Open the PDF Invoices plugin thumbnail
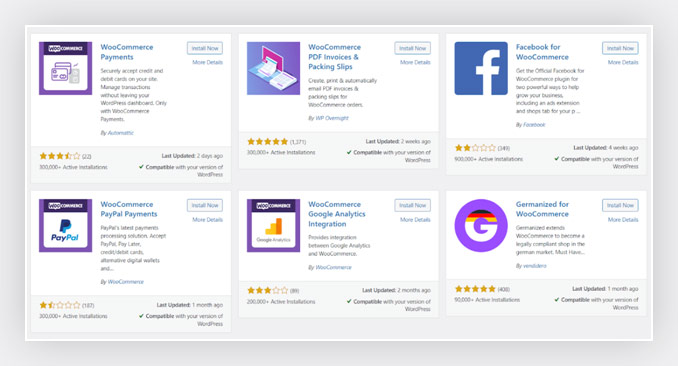Screen dimensions: 678x366 (x=273, y=68)
